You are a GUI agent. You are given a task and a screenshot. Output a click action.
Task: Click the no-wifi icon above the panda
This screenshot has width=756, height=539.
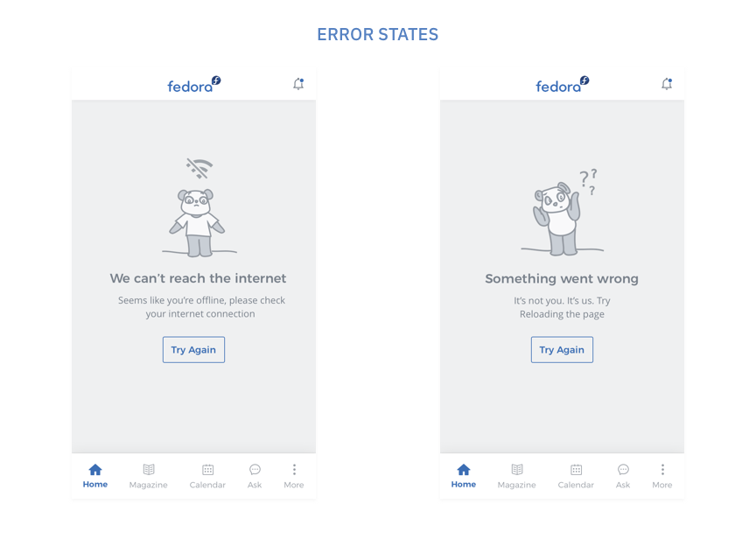point(199,168)
